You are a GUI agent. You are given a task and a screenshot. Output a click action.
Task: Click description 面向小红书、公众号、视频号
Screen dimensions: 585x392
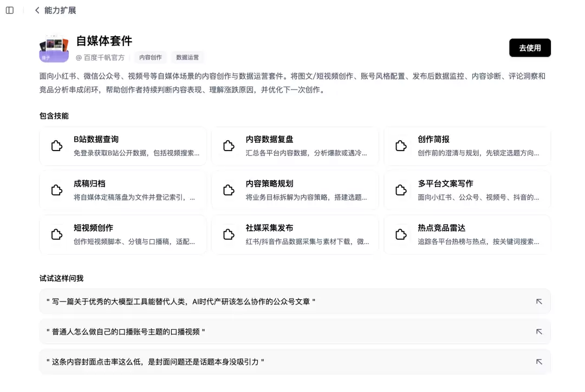(x=478, y=197)
